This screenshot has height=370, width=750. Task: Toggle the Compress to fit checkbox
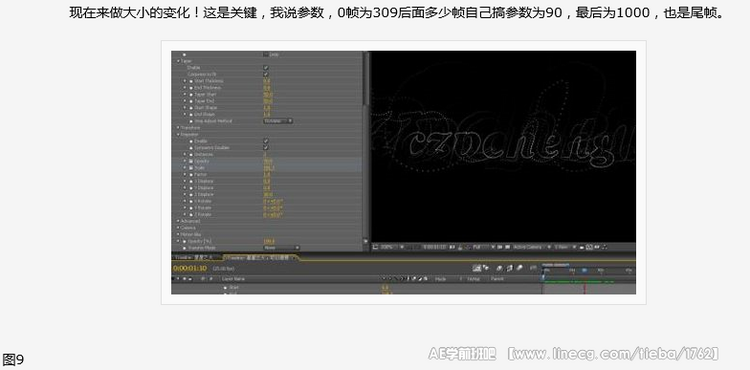tap(266, 74)
